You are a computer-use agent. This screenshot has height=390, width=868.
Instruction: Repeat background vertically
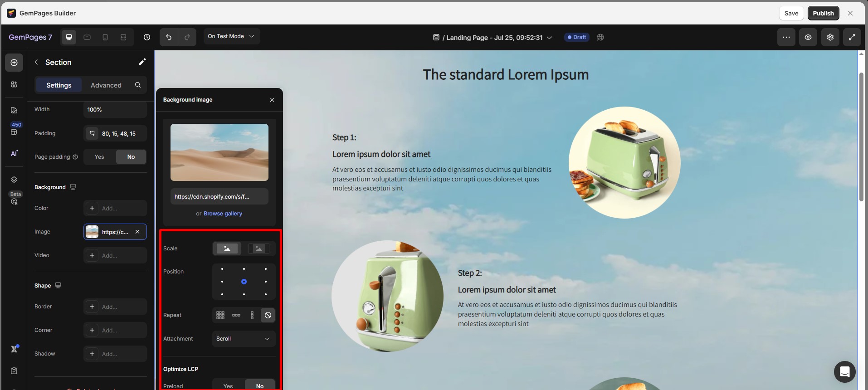point(252,315)
